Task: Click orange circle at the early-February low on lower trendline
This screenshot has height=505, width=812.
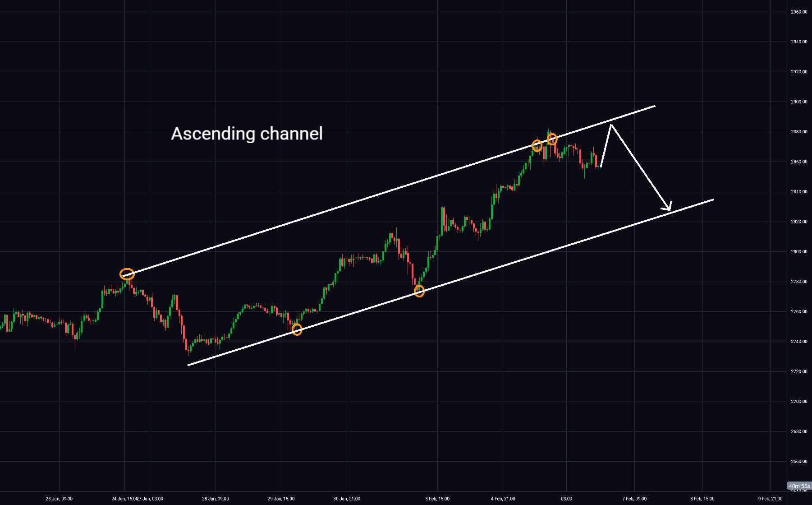Action: [419, 291]
